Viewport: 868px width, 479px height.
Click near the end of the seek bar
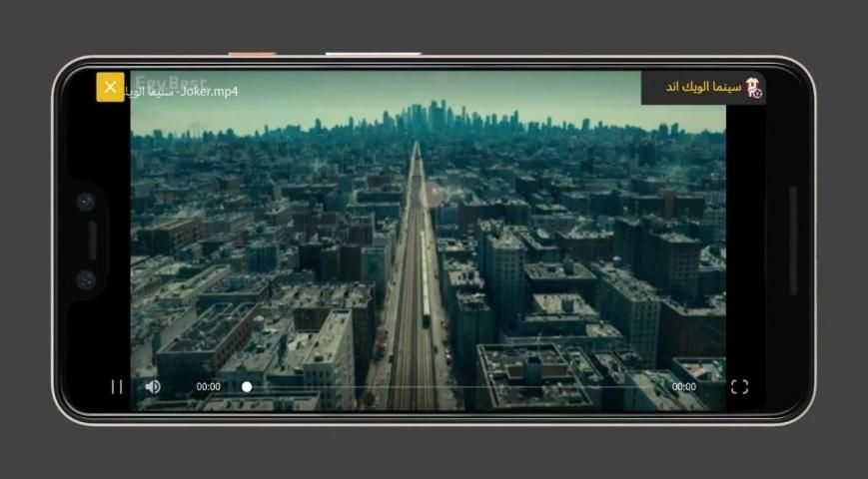[649, 387]
